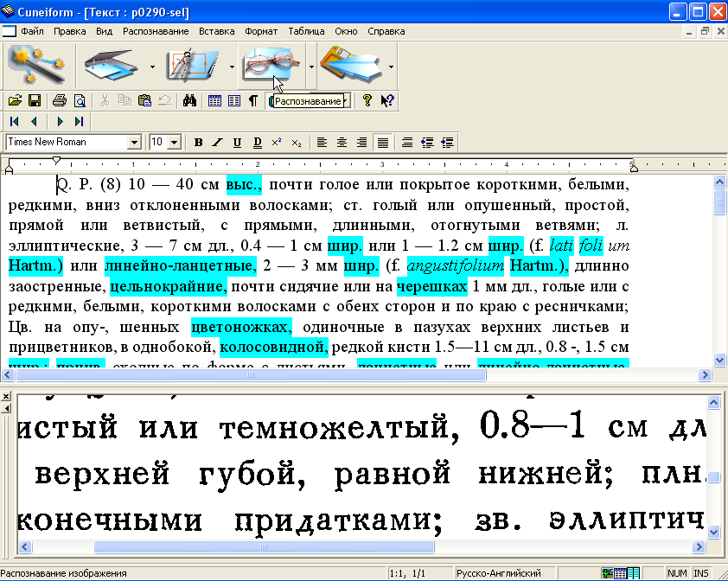The image size is (728, 581).
Task: Click the binoculars find icon
Action: 190,101
